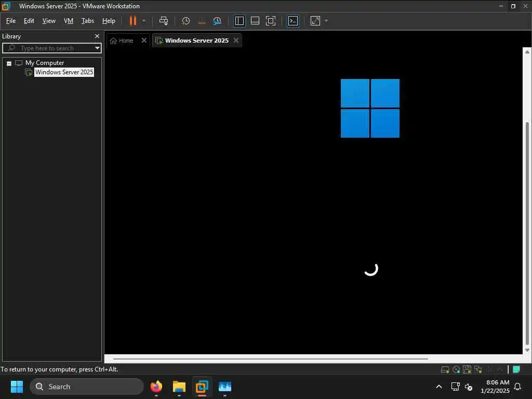
Task: Click the CD/DVD drive status icon
Action: click(456, 369)
